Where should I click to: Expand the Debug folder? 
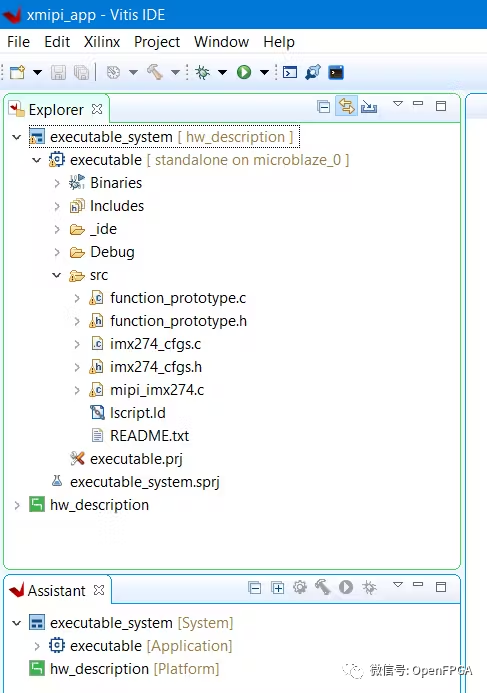57,252
